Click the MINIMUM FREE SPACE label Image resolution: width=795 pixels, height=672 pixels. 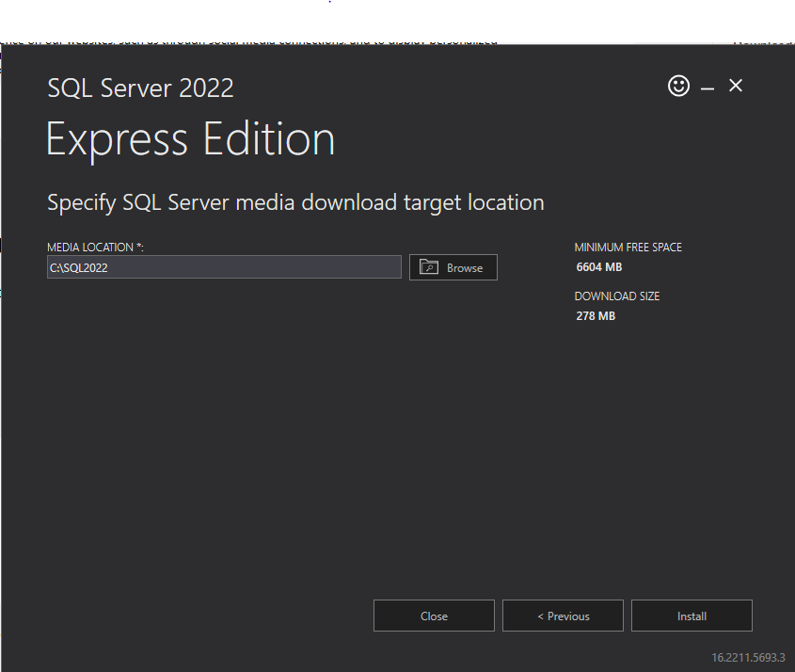tap(628, 247)
